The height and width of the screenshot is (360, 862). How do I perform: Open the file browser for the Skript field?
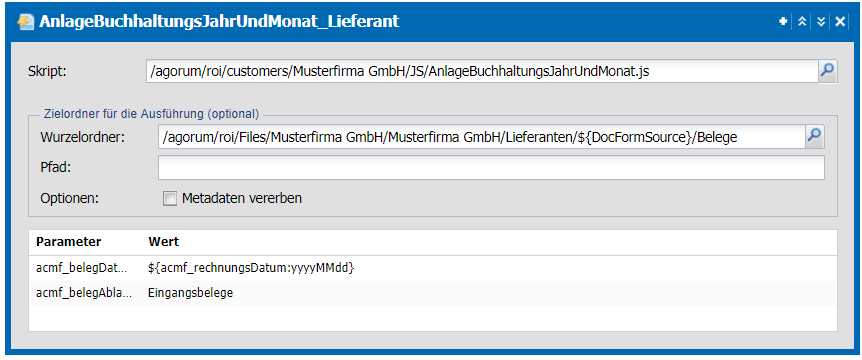[x=827, y=71]
